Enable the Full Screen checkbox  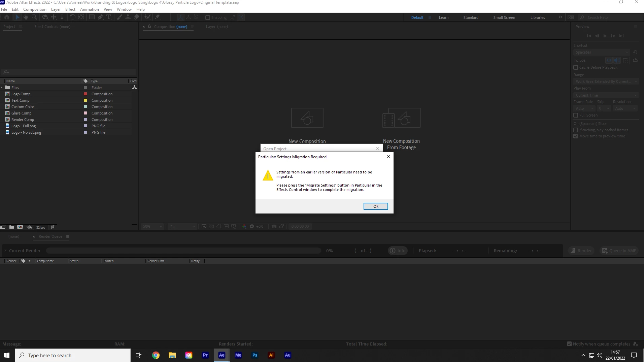click(x=576, y=115)
